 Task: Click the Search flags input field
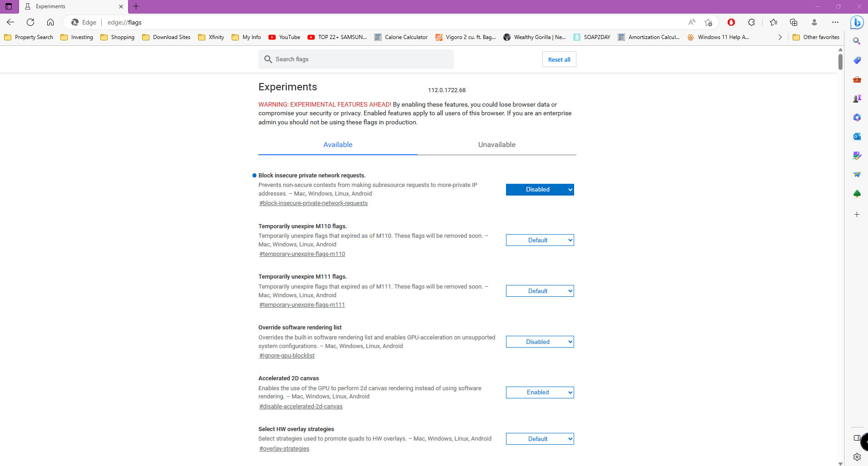coord(356,59)
